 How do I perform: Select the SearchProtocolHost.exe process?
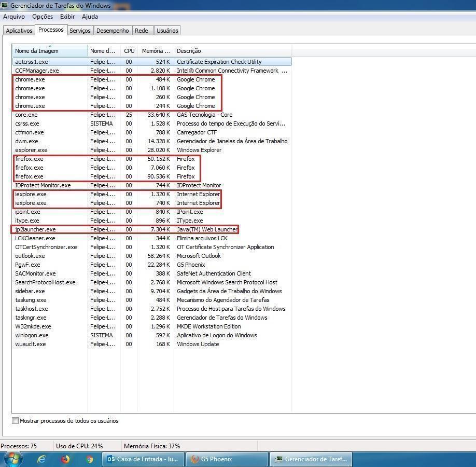tap(152, 282)
